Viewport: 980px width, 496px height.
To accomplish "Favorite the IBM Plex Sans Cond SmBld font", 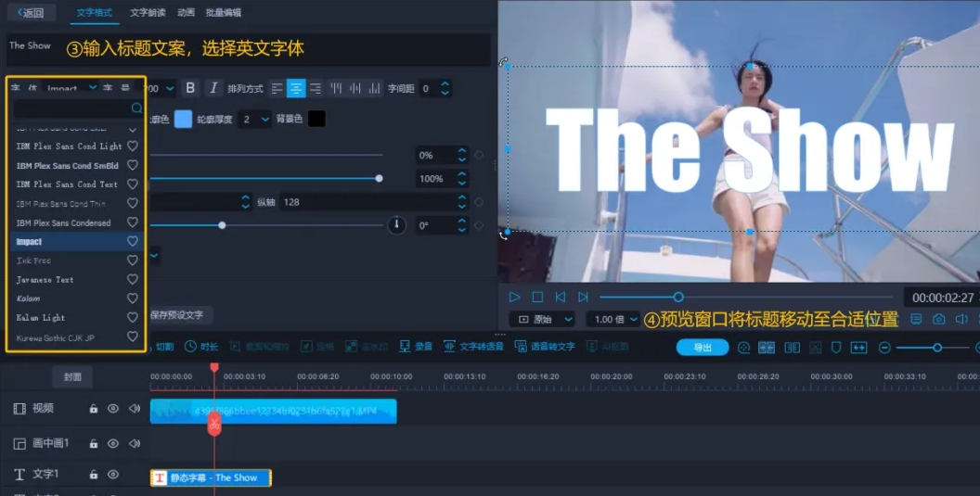I will tap(133, 165).
